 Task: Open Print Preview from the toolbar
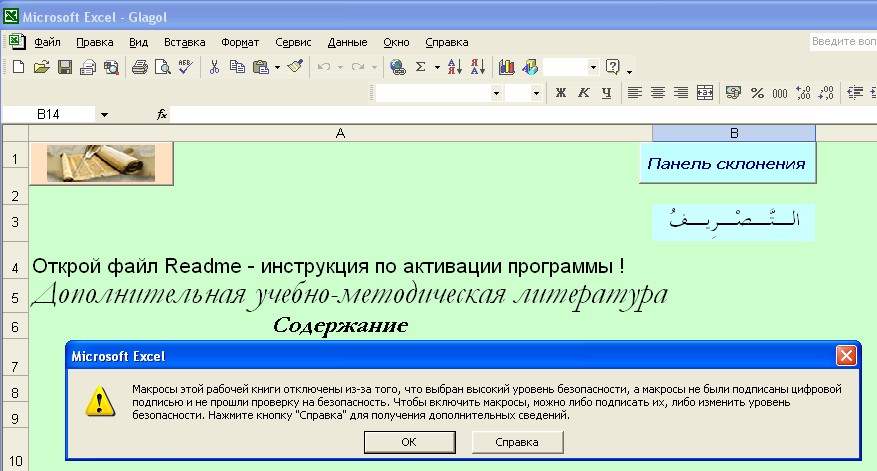[163, 67]
